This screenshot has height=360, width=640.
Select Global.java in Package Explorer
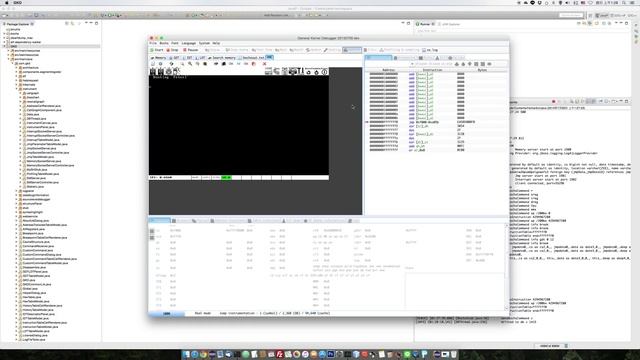(x=30, y=289)
